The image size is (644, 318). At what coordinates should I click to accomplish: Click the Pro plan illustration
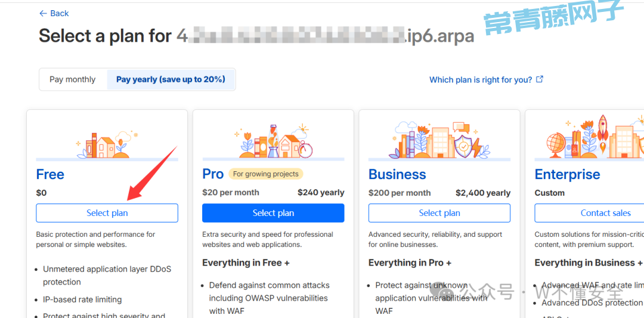(273, 142)
